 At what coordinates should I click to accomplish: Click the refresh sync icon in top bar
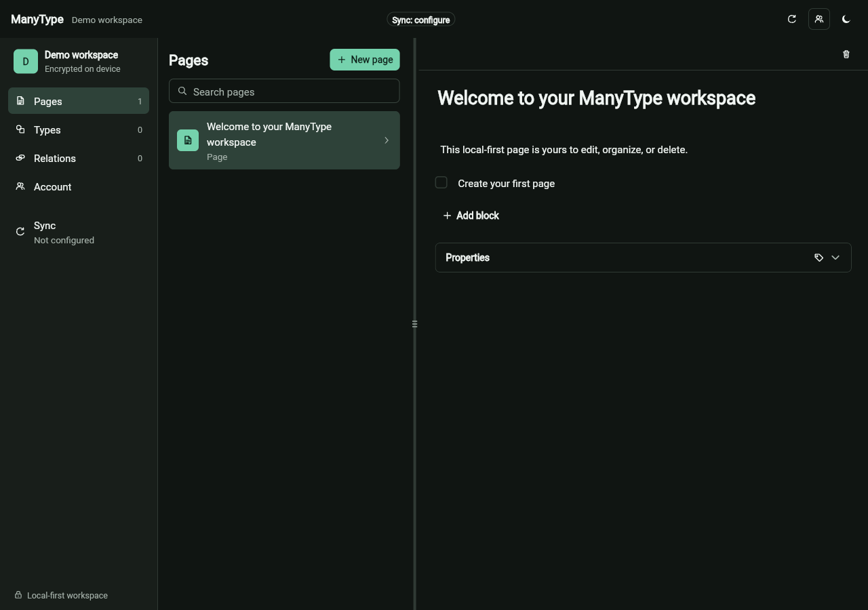click(791, 19)
